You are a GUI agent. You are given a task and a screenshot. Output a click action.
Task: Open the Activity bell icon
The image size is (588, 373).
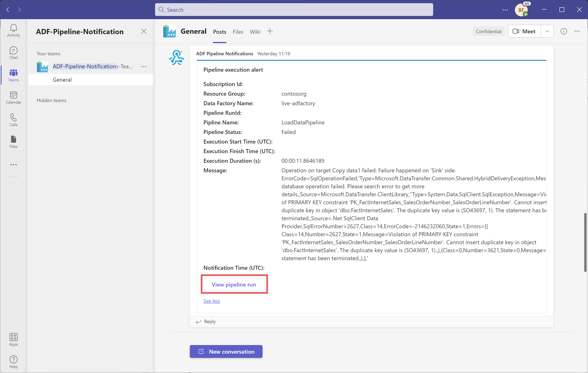(x=13, y=30)
